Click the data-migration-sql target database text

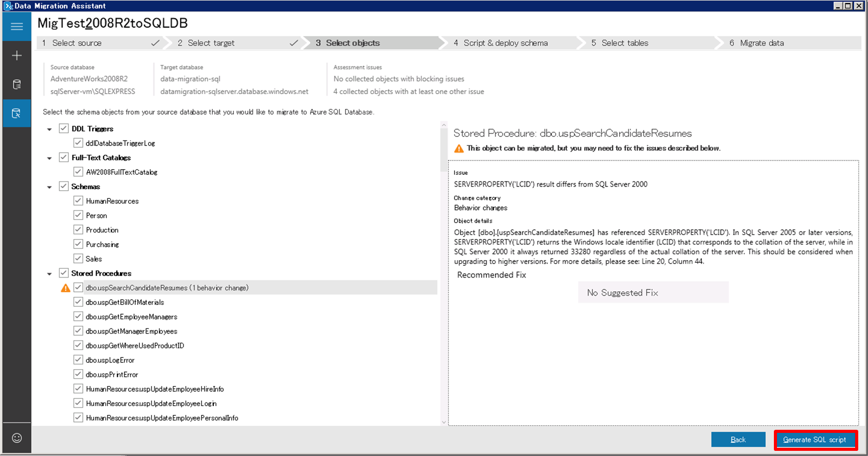[190, 79]
